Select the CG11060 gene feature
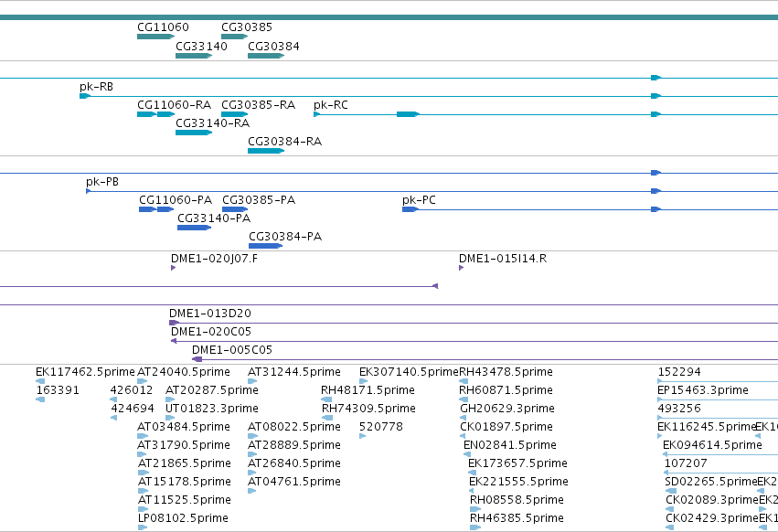 [x=155, y=37]
